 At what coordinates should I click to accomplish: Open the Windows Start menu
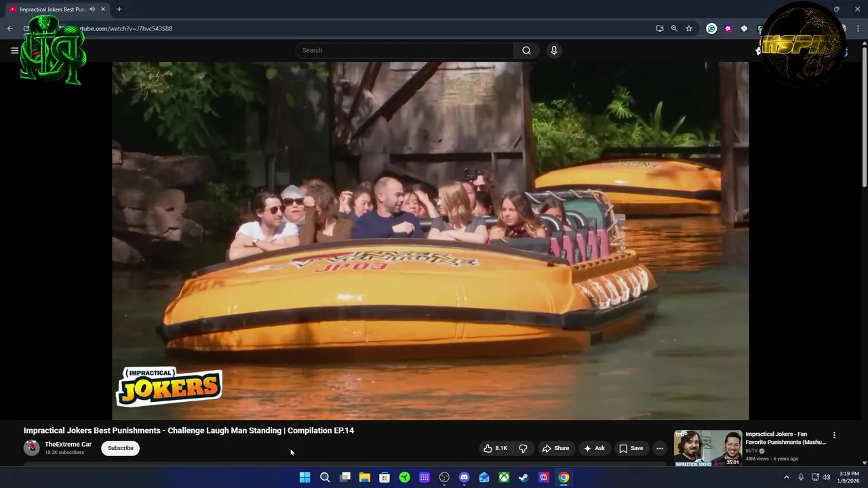click(305, 477)
